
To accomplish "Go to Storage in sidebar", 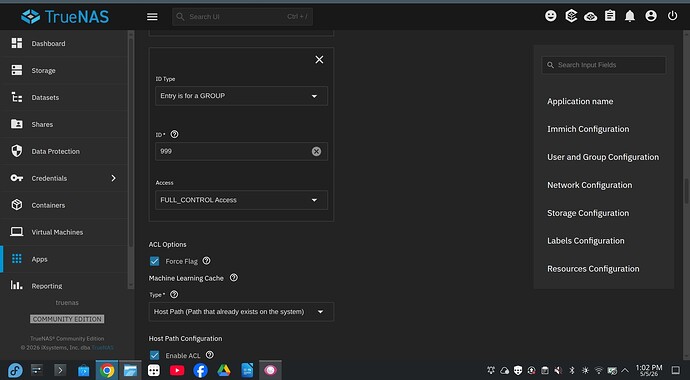I will pyautogui.click(x=65, y=70).
